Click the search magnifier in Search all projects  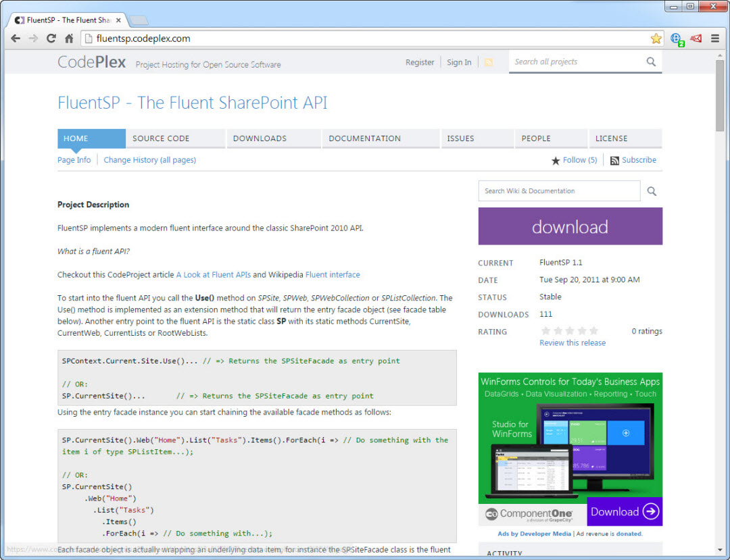pos(650,61)
